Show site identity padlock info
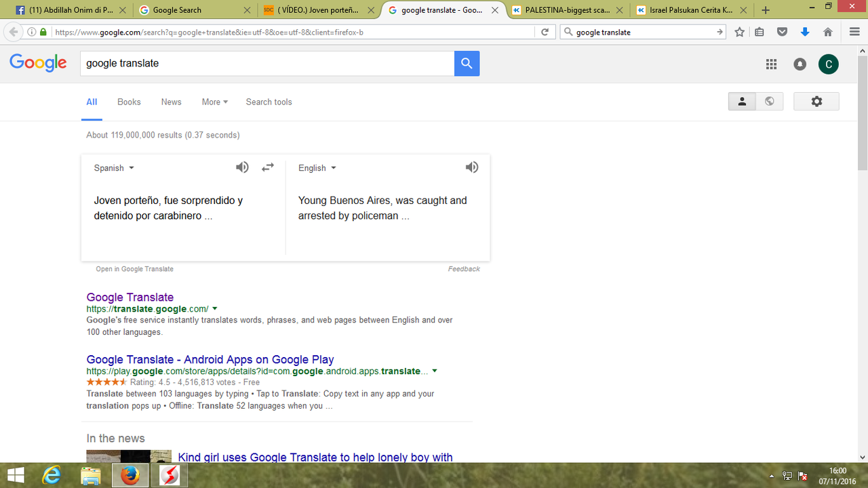The height and width of the screenshot is (488, 868). pos(43,32)
